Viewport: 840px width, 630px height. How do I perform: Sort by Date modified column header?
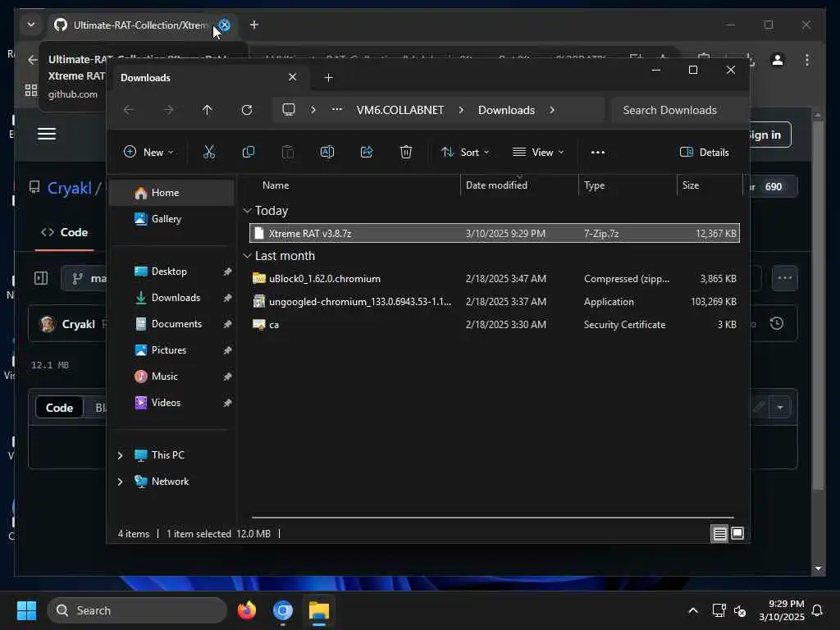[496, 185]
